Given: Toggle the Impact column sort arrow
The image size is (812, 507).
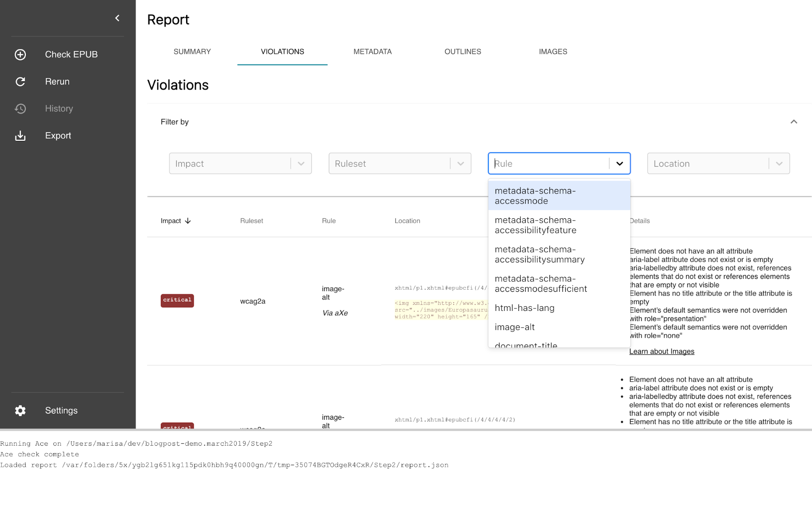Looking at the screenshot, I should [x=188, y=221].
